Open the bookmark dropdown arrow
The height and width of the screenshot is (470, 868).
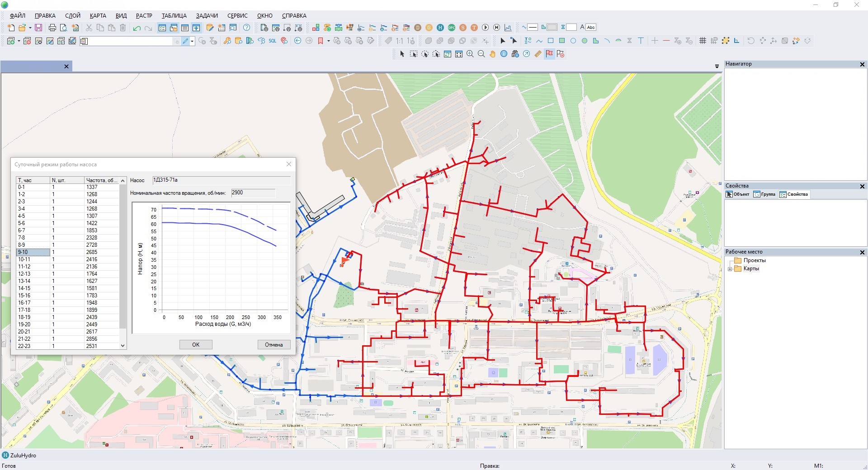click(x=328, y=41)
